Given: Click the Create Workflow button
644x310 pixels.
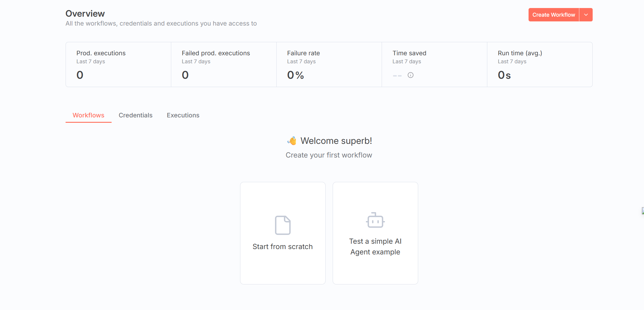Looking at the screenshot, I should click(553, 15).
